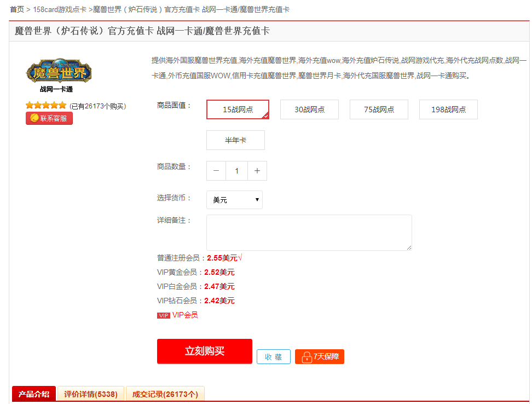Click the plus quantity icon
This screenshot has height=404, width=532.
[x=257, y=171]
